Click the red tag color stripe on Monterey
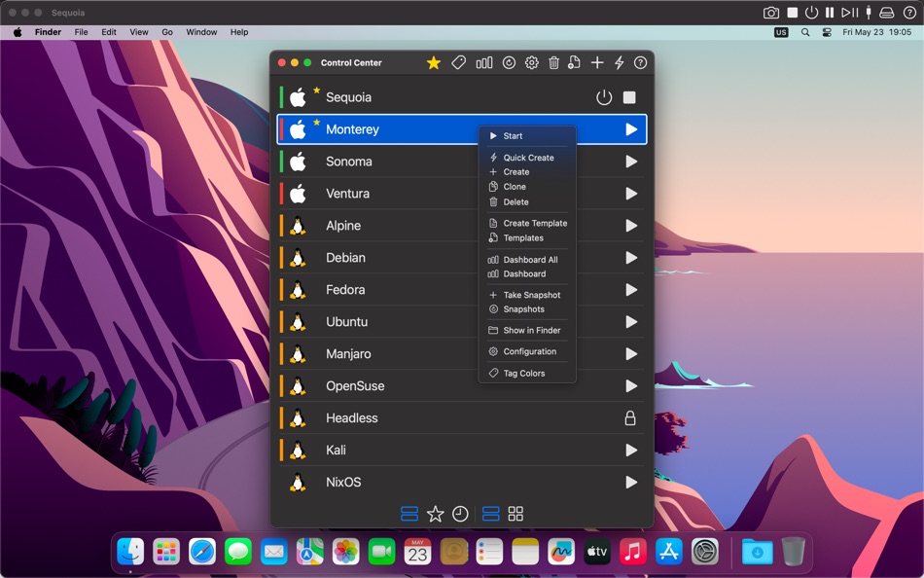 click(284, 128)
